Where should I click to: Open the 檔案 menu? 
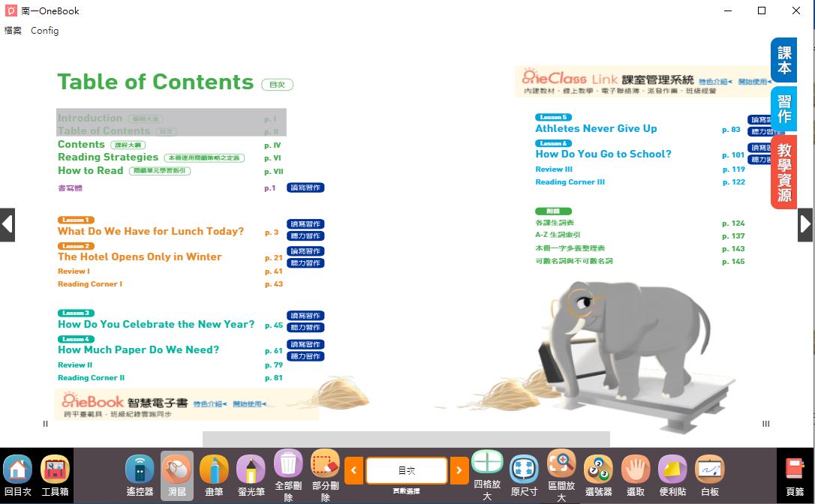13,31
